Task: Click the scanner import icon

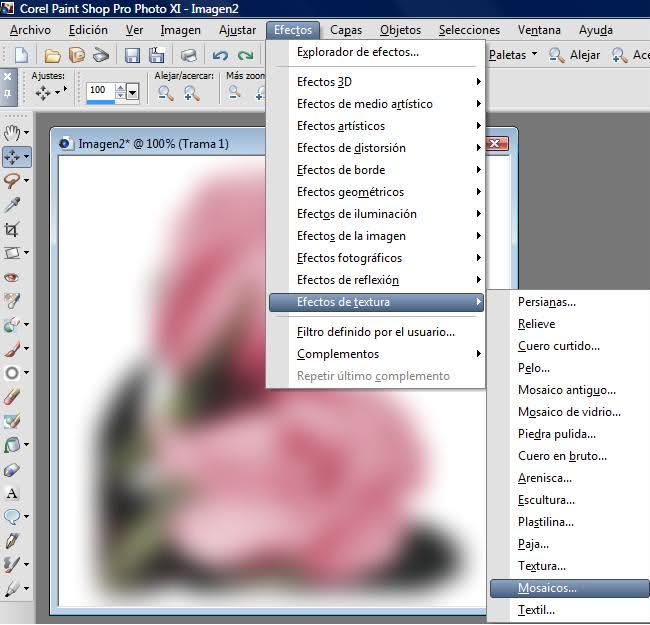Action: tap(101, 55)
